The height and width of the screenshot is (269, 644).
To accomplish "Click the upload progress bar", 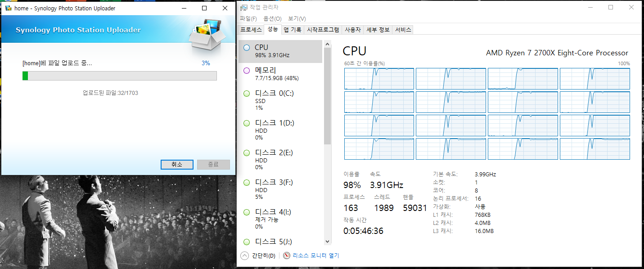I will [x=120, y=76].
